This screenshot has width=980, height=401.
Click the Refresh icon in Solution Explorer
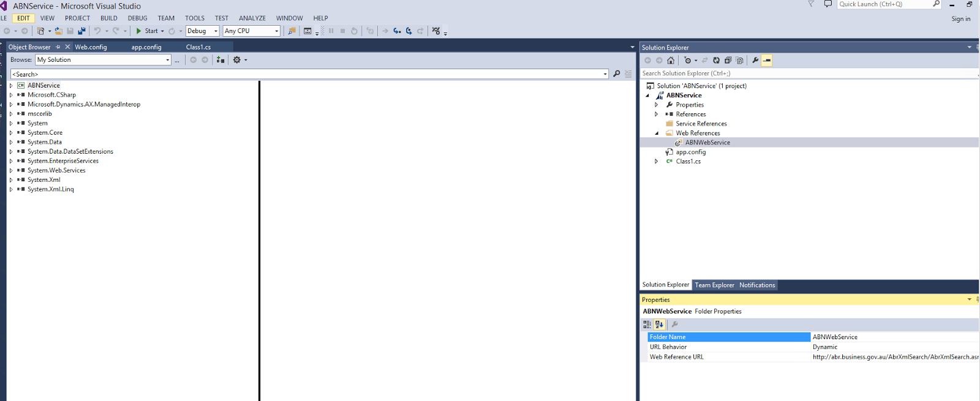(x=716, y=61)
